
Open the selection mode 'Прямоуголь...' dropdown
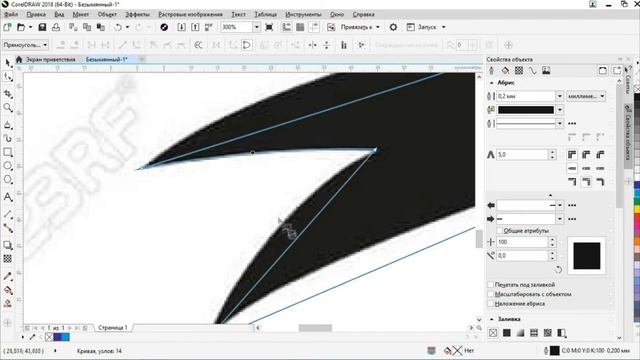click(x=25, y=45)
